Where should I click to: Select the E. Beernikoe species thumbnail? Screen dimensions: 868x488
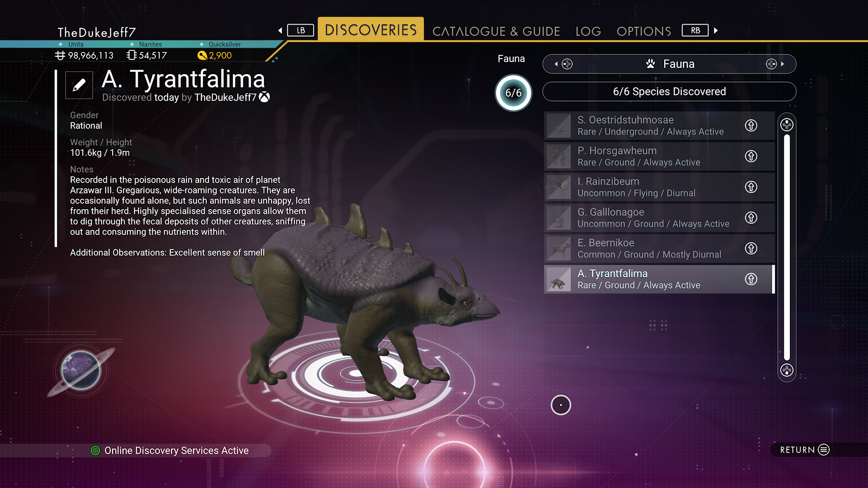(x=559, y=249)
